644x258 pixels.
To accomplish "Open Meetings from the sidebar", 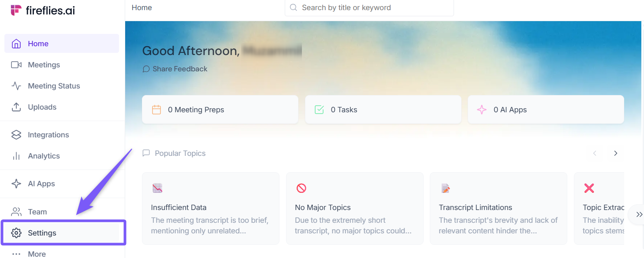I will 44,65.
